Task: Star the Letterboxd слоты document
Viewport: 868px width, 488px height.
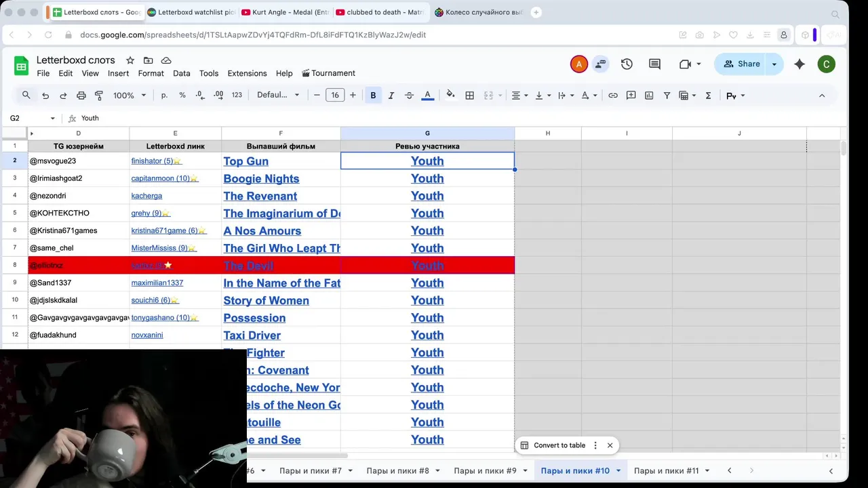Action: tap(130, 60)
